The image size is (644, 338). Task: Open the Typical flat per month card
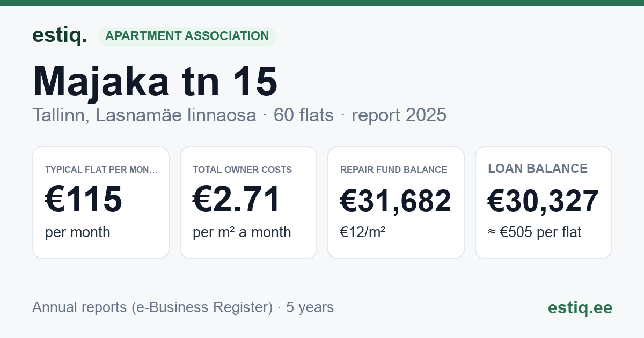101,202
